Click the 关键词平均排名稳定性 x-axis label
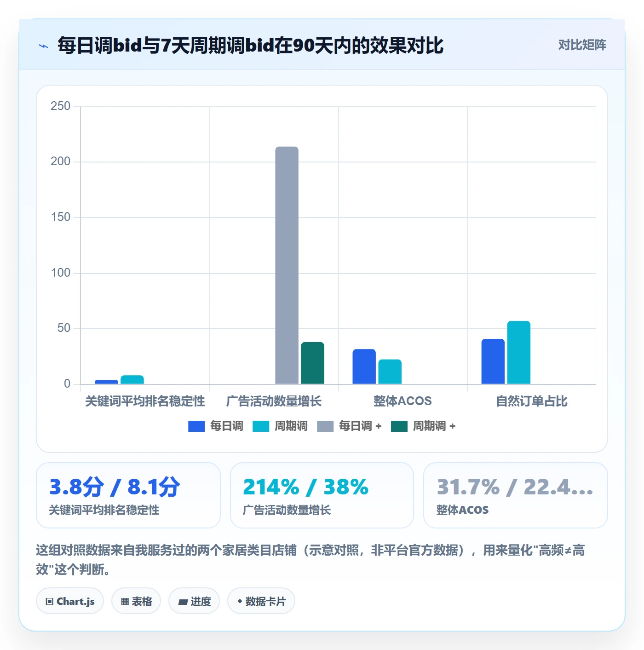 click(145, 401)
